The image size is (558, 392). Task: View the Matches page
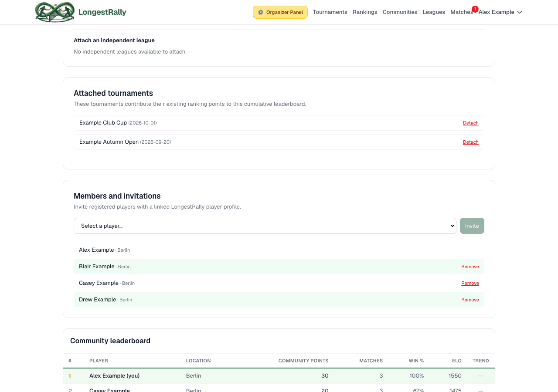point(462,12)
